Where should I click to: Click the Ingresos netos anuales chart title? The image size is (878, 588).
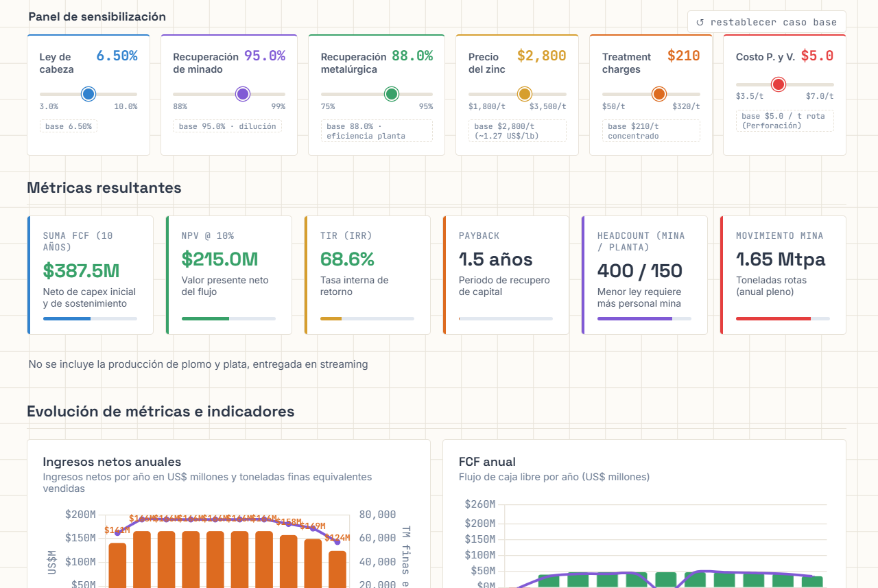click(112, 461)
